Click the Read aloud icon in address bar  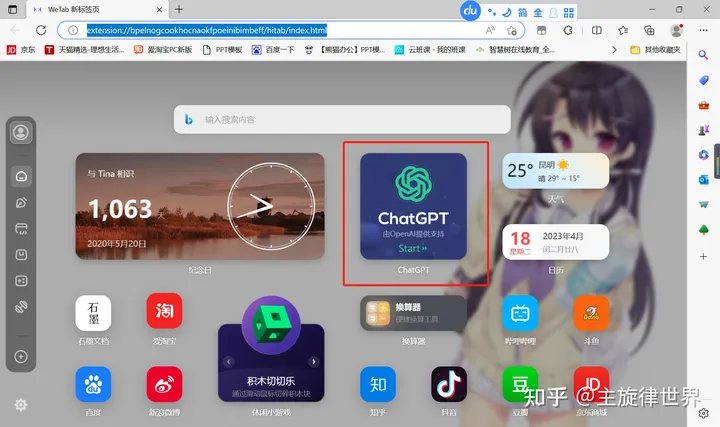click(490, 30)
